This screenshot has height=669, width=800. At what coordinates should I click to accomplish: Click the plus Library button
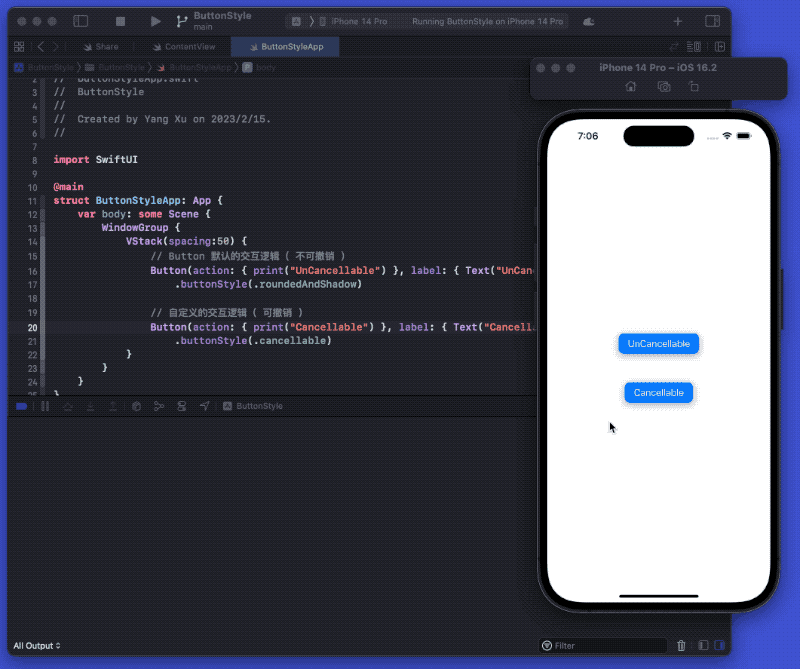coord(678,21)
